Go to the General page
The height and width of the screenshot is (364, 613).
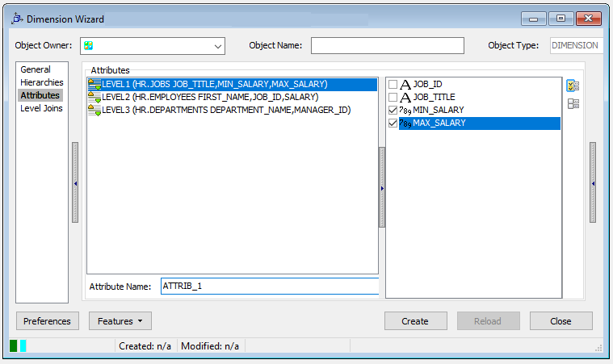pos(36,69)
